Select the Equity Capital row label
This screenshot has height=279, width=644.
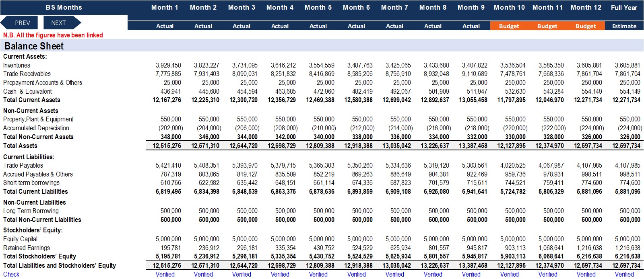20,239
